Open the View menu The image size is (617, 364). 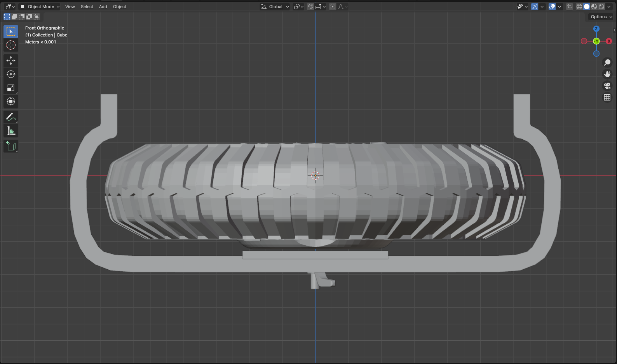point(70,7)
